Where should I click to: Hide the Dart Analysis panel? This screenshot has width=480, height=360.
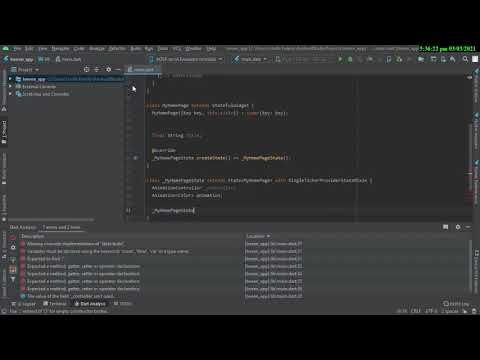point(468,227)
